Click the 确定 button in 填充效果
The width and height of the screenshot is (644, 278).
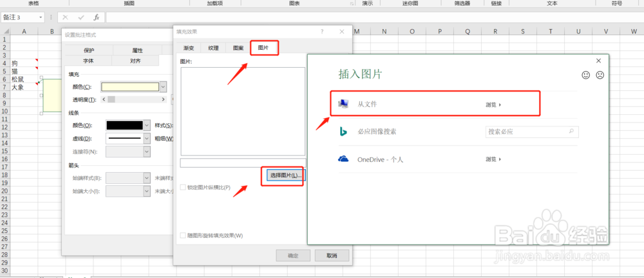pyautogui.click(x=293, y=255)
